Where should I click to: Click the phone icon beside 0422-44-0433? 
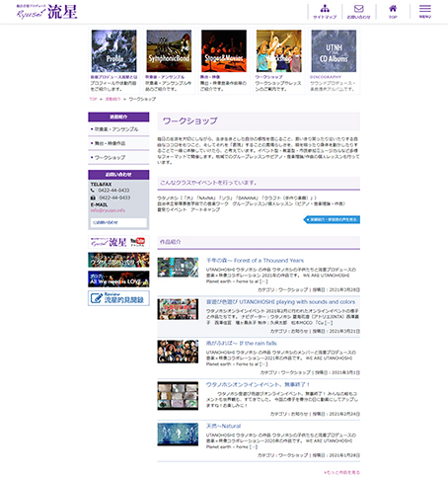click(93, 191)
